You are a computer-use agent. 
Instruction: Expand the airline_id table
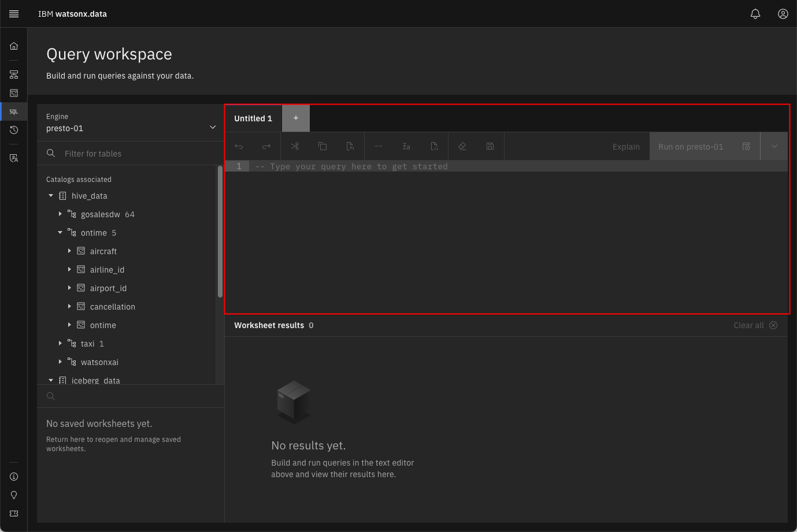[x=69, y=270]
